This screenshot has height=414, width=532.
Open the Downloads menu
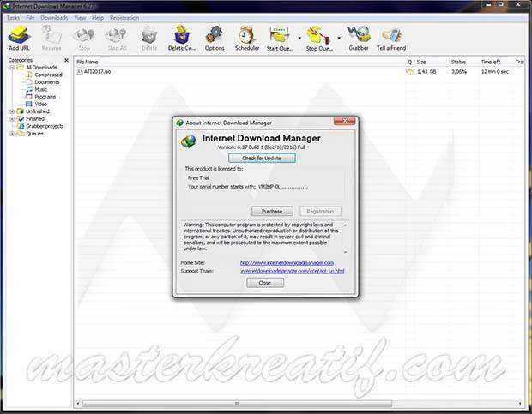pos(54,18)
